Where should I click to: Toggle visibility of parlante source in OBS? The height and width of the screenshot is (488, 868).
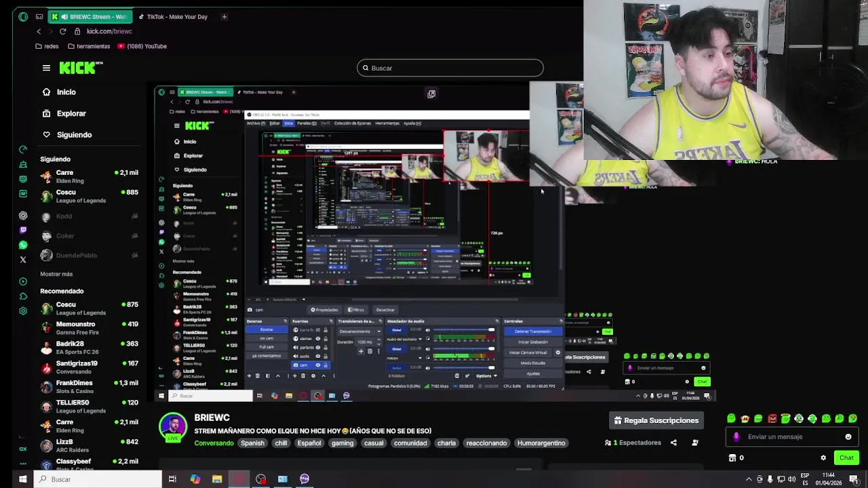pos(317,347)
